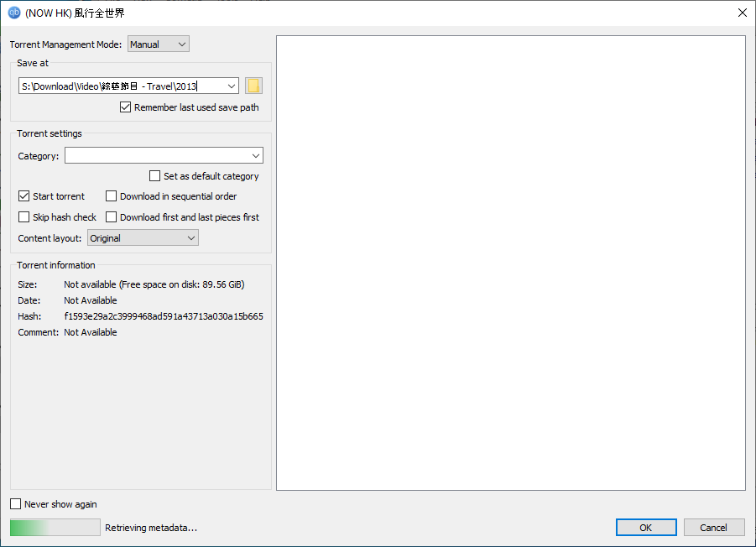Click the Comment Not Available value
The width and height of the screenshot is (756, 547).
[x=91, y=332]
